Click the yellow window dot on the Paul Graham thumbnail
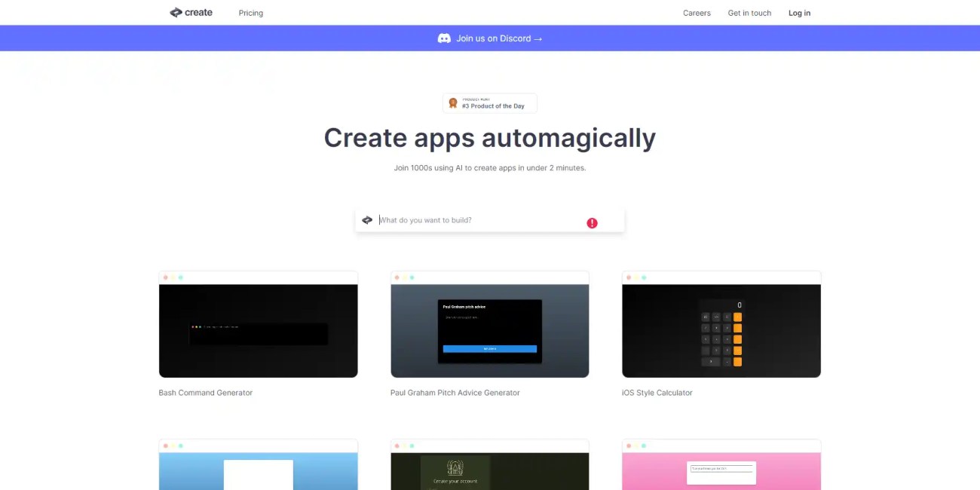Screen dimensions: 980x490 pyautogui.click(x=405, y=277)
